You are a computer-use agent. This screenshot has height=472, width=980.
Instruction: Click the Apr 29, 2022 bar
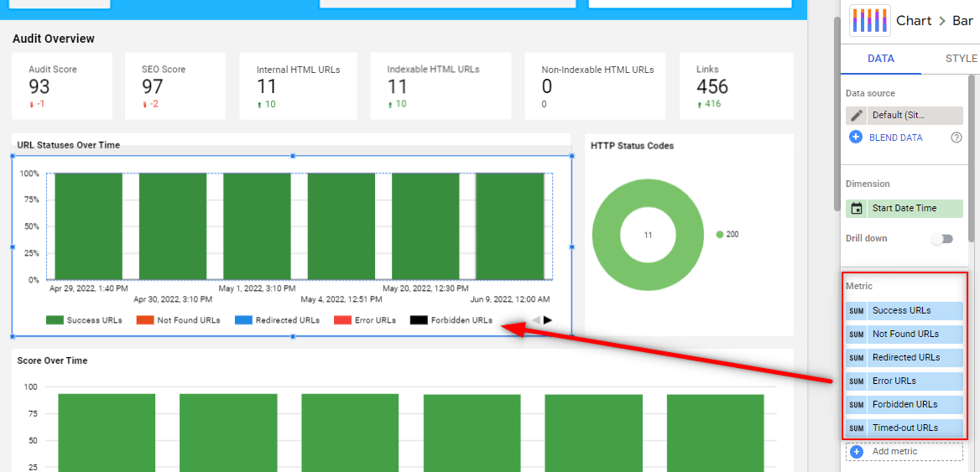(x=88, y=226)
